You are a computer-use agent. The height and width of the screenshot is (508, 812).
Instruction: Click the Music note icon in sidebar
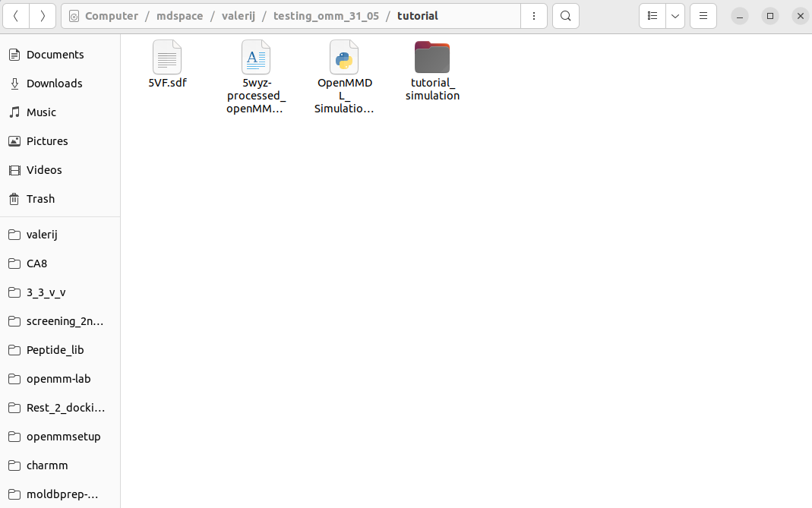(x=14, y=112)
